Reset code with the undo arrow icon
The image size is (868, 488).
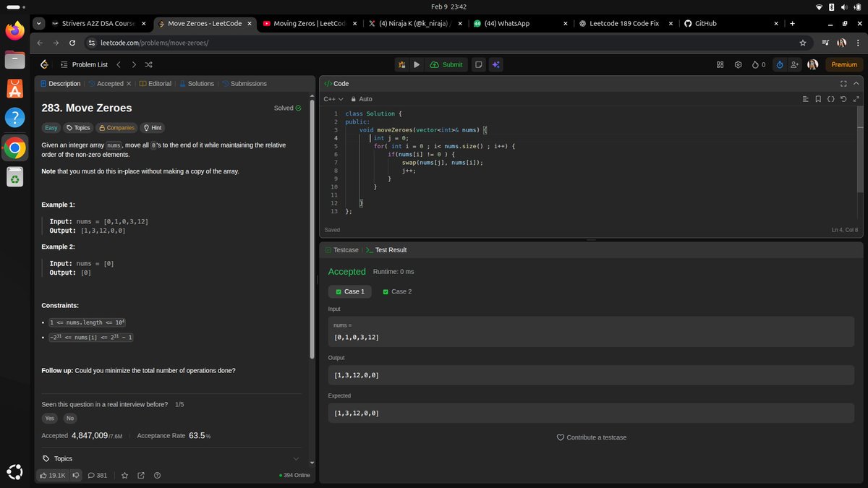[x=844, y=99]
